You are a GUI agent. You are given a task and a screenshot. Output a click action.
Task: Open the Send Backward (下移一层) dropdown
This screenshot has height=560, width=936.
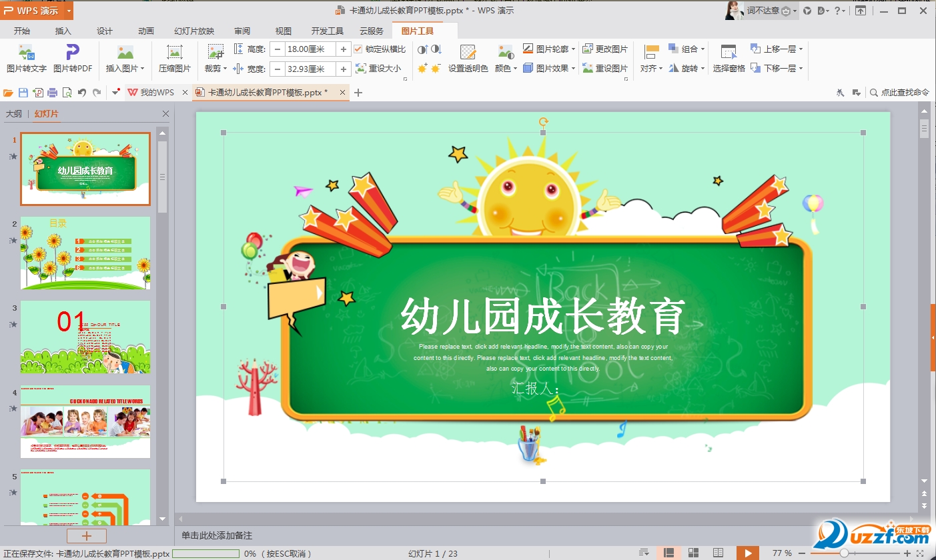(x=777, y=68)
